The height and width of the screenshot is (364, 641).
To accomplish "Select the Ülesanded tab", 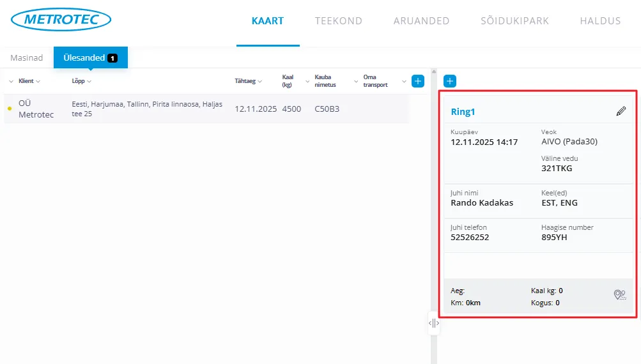I will pos(90,57).
